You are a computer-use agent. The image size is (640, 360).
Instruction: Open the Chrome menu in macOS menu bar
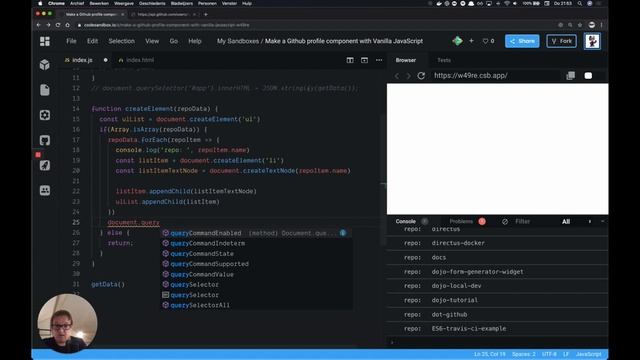56,3
